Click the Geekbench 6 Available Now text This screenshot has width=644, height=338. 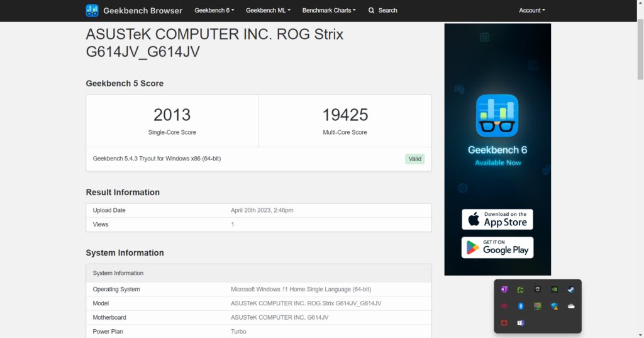tap(497, 155)
